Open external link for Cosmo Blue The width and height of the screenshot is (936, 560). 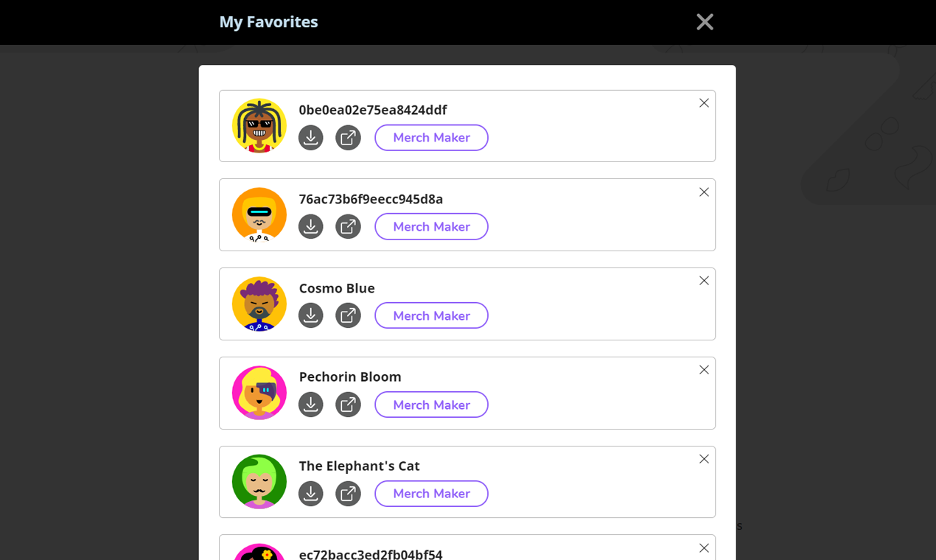[x=348, y=315]
